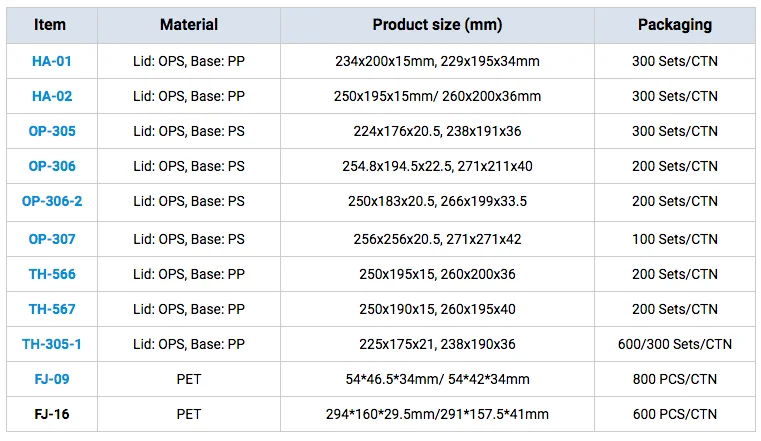The image size is (761, 441).
Task: Click the 100 Sets/CTN packaging cell
Action: pyautogui.click(x=675, y=239)
